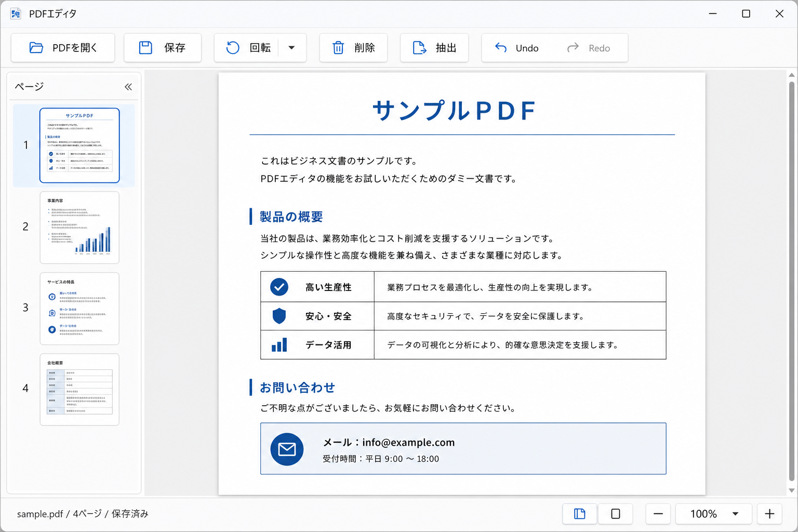Select page 1 thumbnail サンプルPDF
Screen dimensions: 798x532
click(79, 145)
